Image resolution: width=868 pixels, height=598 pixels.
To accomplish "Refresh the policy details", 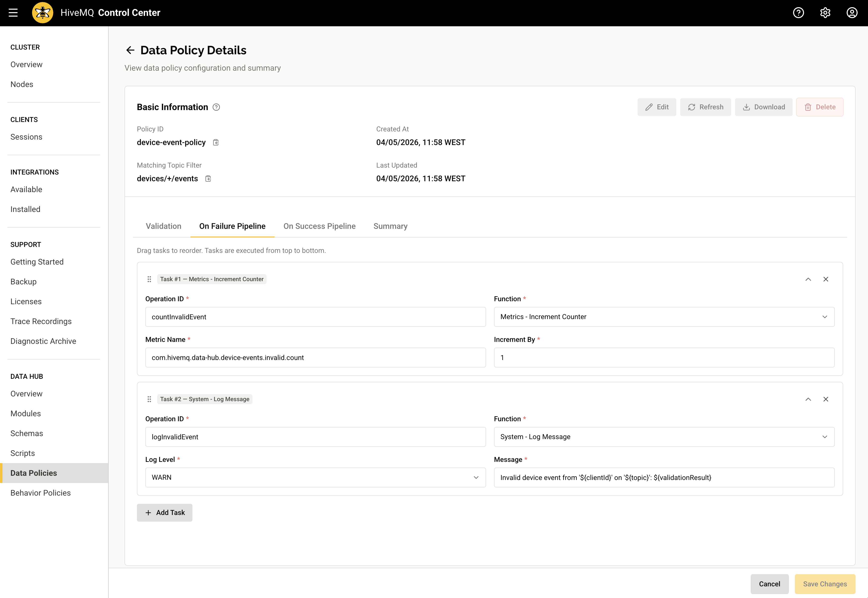I will [705, 107].
